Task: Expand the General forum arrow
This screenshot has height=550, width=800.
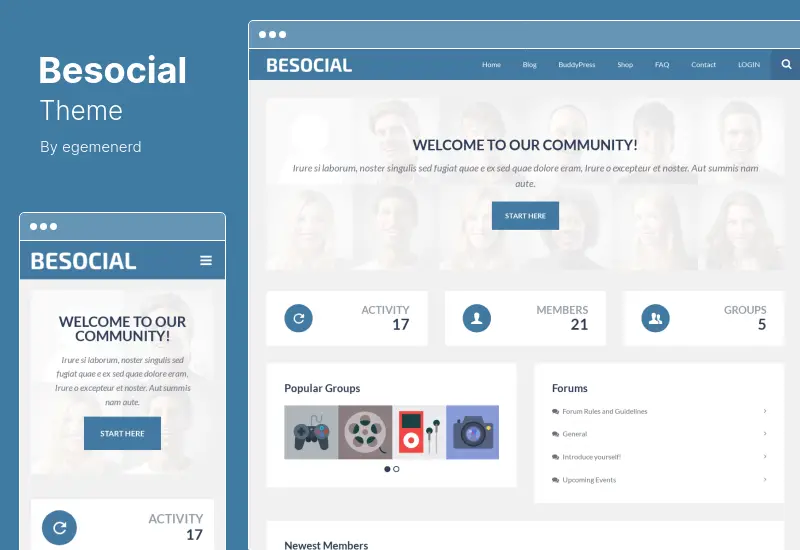Action: pos(765,433)
